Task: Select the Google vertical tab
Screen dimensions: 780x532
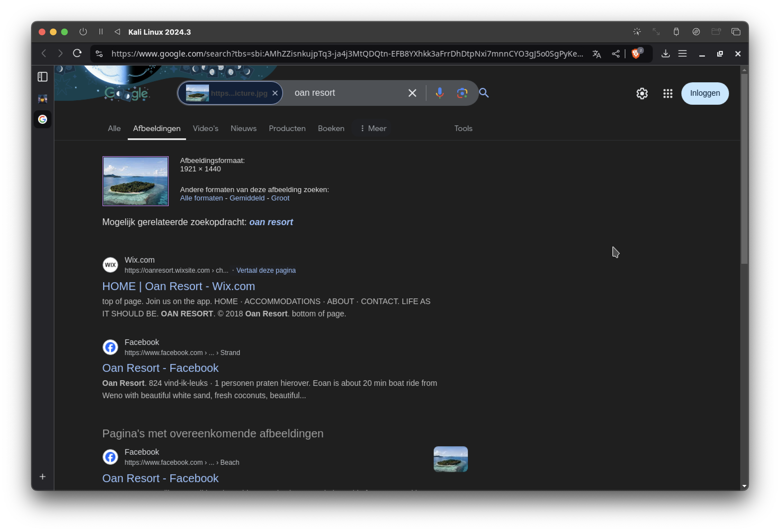Action: [43, 119]
